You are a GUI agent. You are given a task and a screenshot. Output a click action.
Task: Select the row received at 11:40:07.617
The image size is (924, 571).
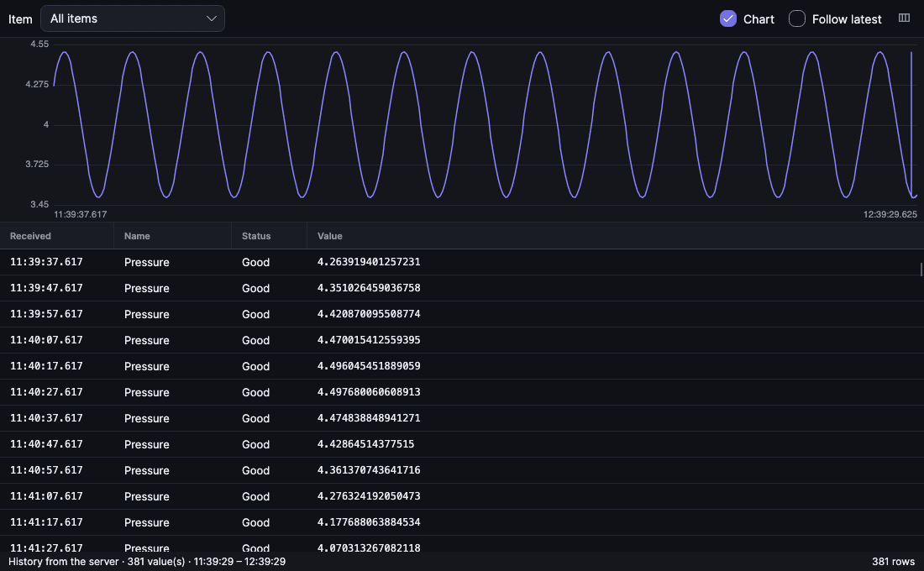(x=462, y=340)
